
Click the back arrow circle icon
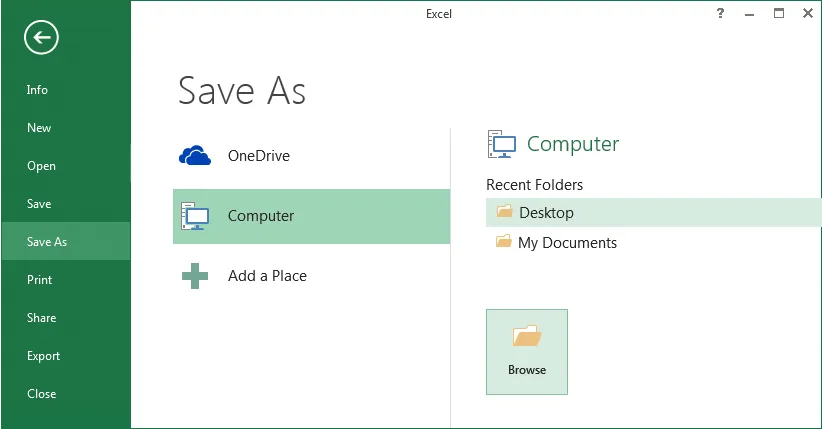coord(41,37)
